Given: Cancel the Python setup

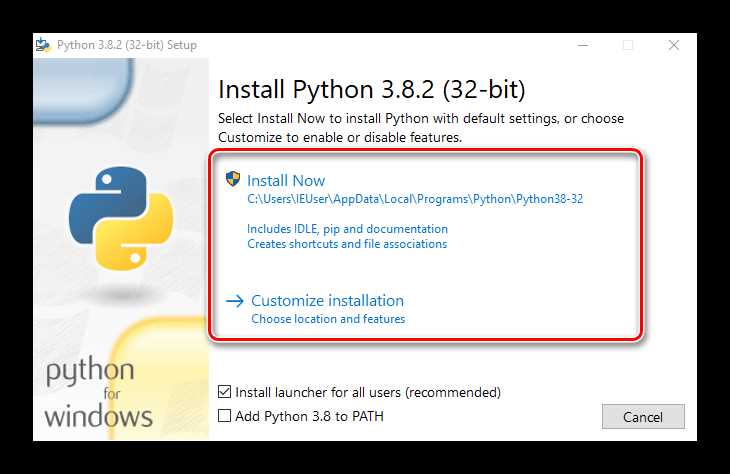Looking at the screenshot, I should pyautogui.click(x=643, y=417).
